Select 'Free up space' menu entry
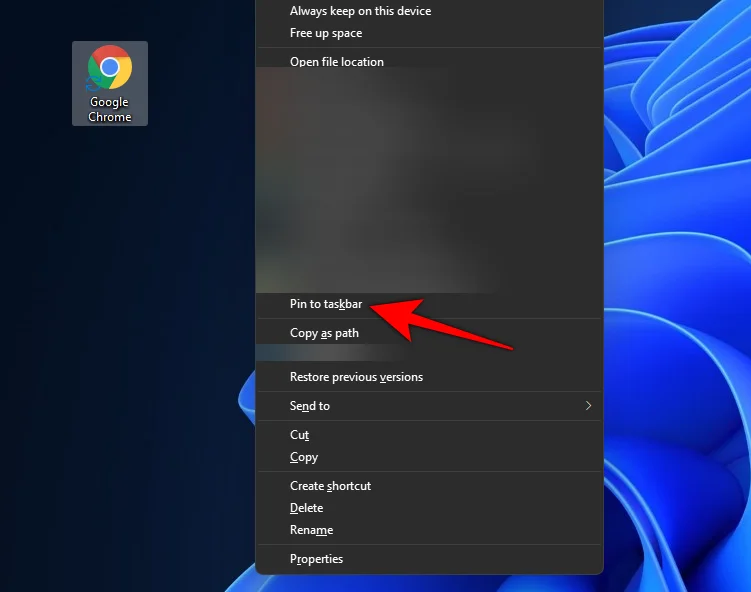 click(x=429, y=33)
